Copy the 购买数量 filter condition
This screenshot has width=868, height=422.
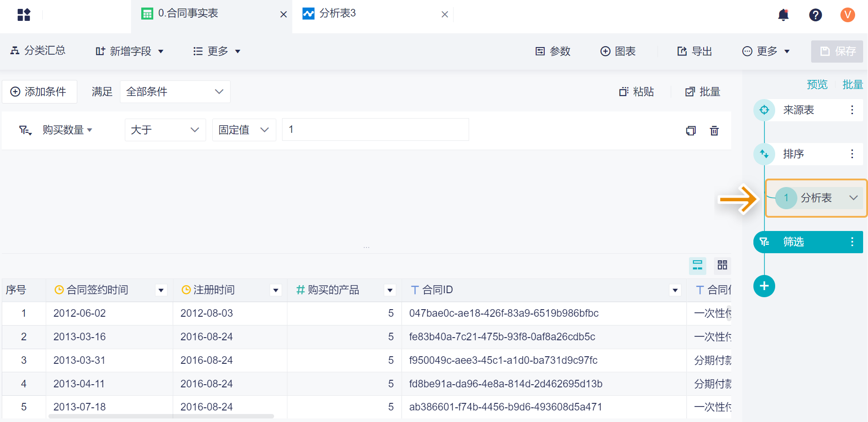pos(691,131)
